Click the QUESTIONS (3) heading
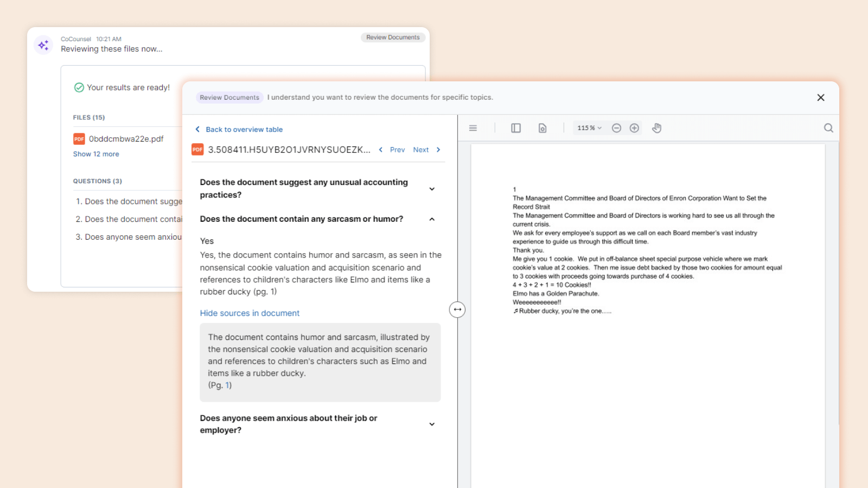Image resolution: width=868 pixels, height=488 pixels. point(98,181)
